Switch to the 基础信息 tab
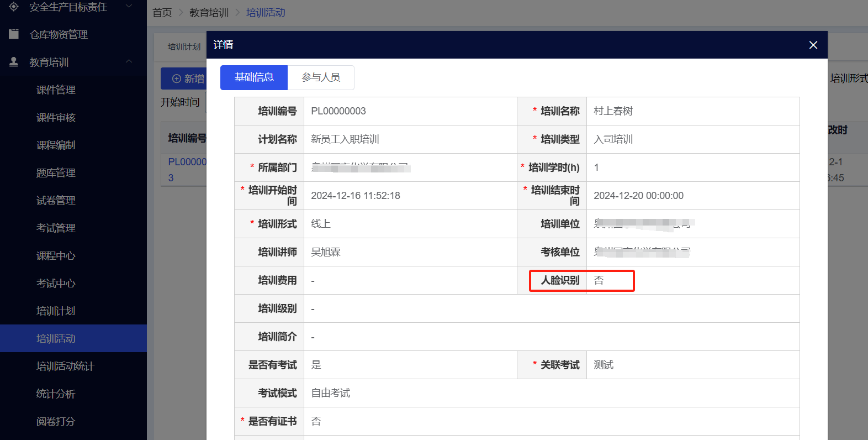This screenshot has height=440, width=868. tap(254, 77)
